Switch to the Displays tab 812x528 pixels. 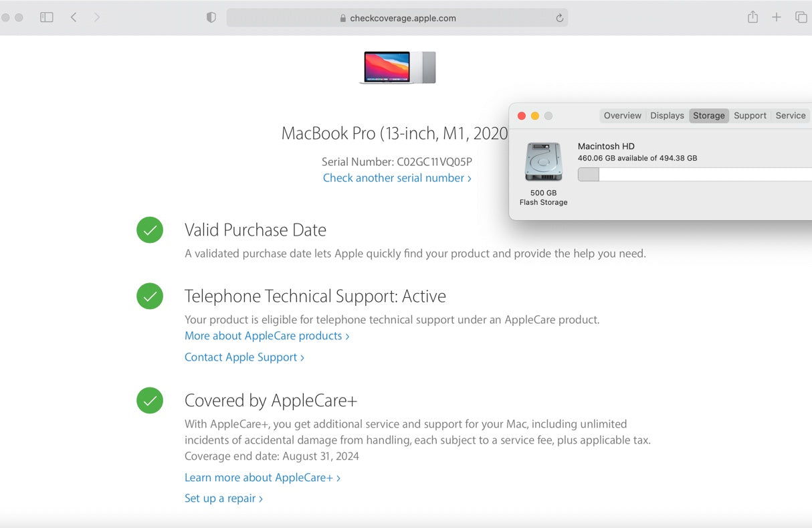667,116
